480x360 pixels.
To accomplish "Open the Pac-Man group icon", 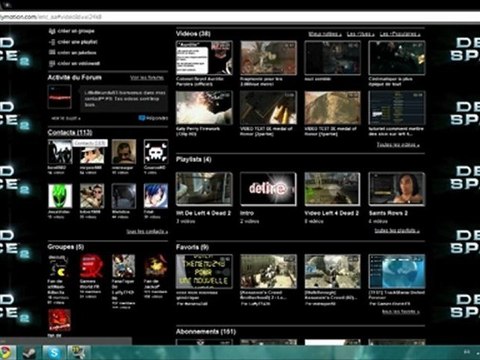I will 60,266.
